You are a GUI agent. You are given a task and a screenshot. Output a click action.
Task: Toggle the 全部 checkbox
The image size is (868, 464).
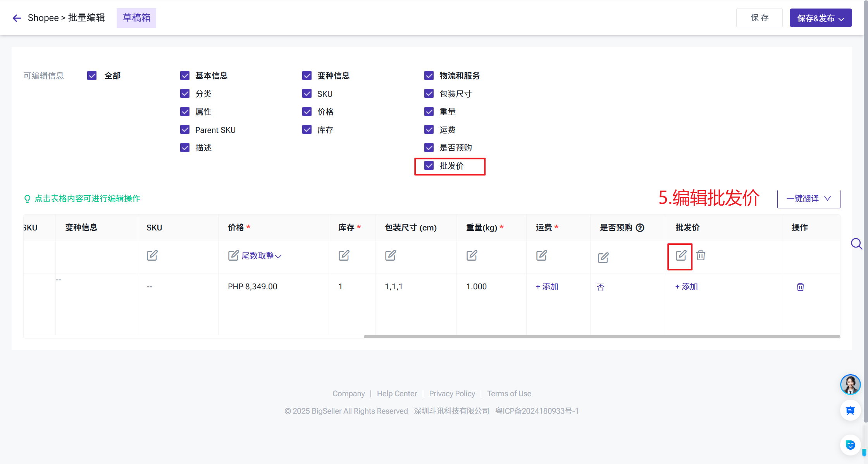pyautogui.click(x=92, y=76)
